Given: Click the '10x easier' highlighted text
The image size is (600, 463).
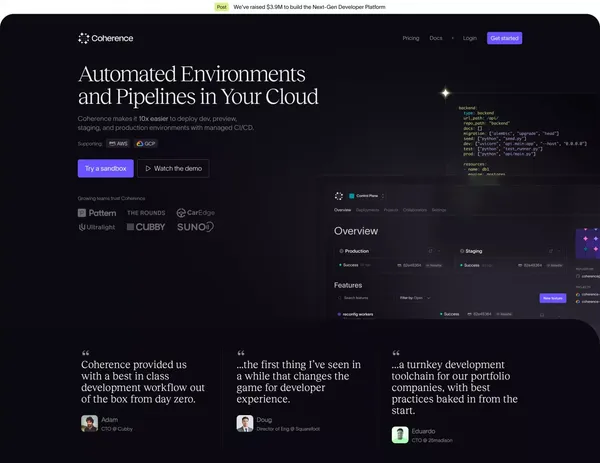Looking at the screenshot, I should click(x=153, y=119).
